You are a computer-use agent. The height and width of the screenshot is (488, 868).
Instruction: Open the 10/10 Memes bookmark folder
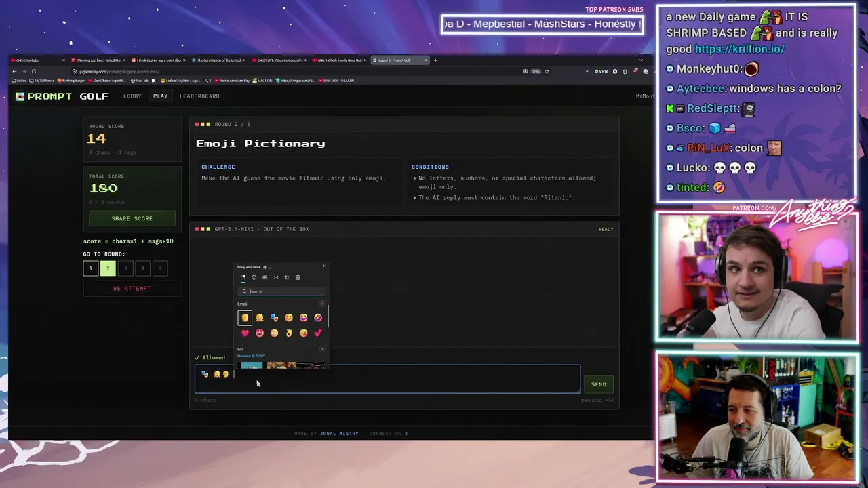tap(42, 81)
